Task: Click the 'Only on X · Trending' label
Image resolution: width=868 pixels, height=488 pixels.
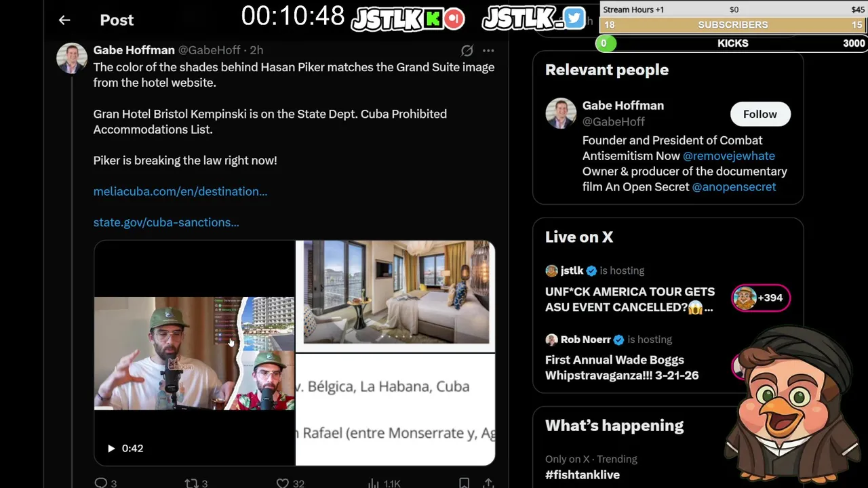Action: [591, 459]
